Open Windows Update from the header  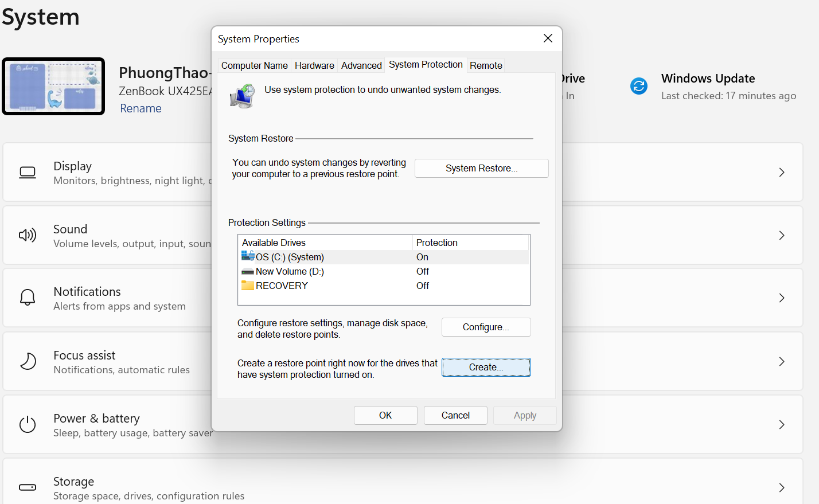click(x=713, y=86)
